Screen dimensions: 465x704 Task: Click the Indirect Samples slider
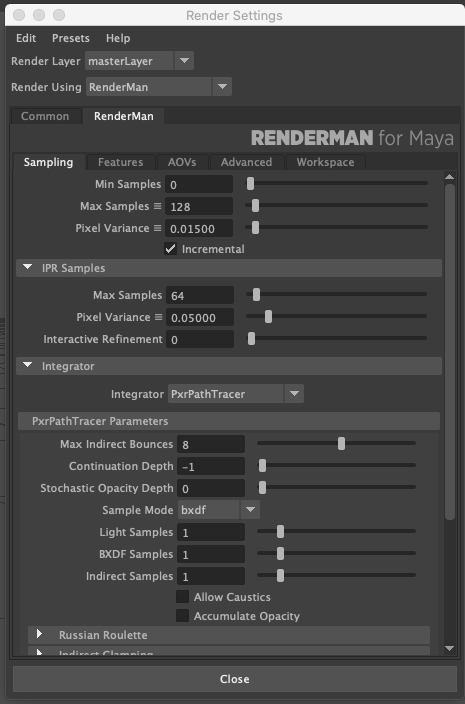point(336,576)
